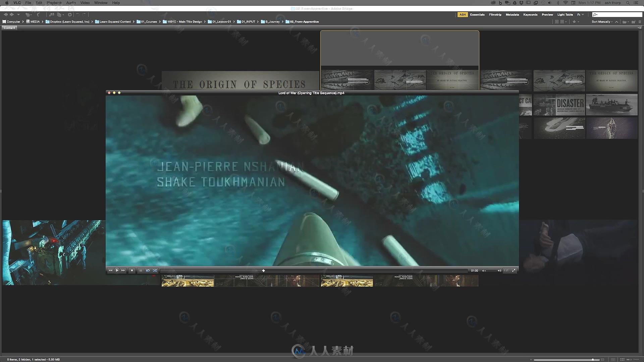
Task: Rotate 90 degrees counterclockwise
Action: point(78,14)
